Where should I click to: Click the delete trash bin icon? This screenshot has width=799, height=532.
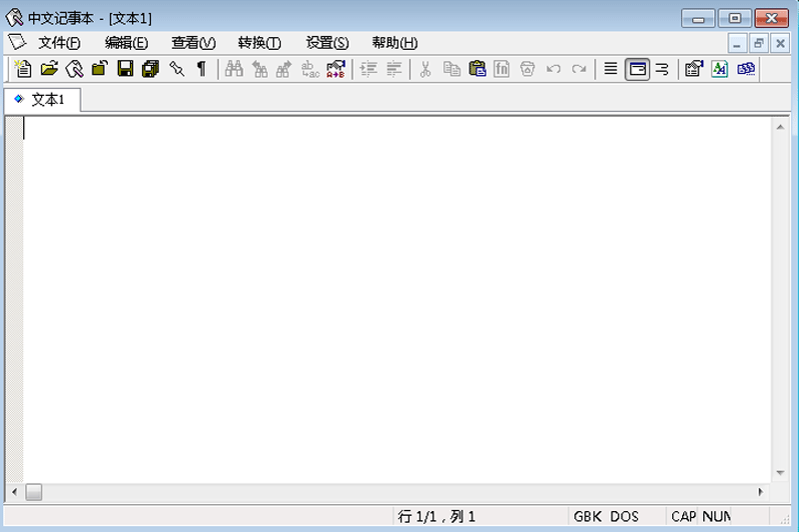tap(527, 69)
